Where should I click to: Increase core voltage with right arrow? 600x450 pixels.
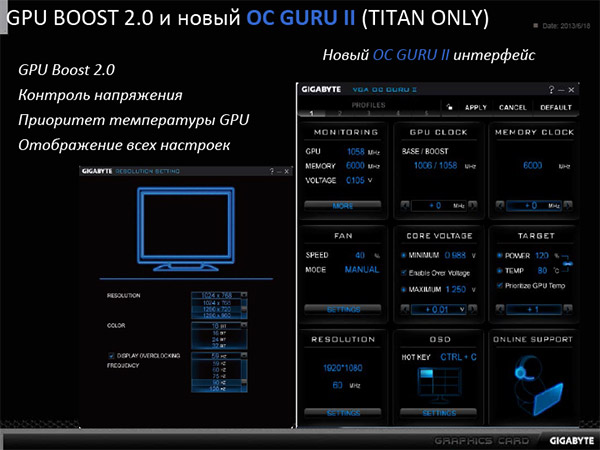click(473, 309)
